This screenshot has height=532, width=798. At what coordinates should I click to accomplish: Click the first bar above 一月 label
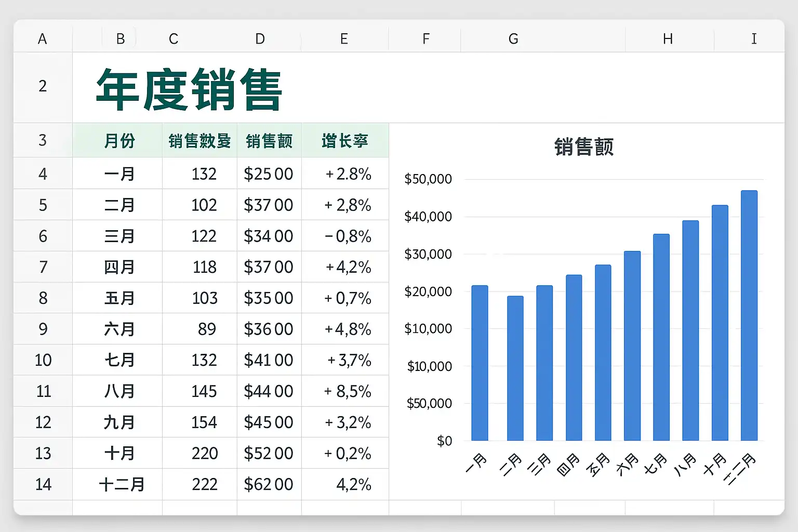(480, 363)
